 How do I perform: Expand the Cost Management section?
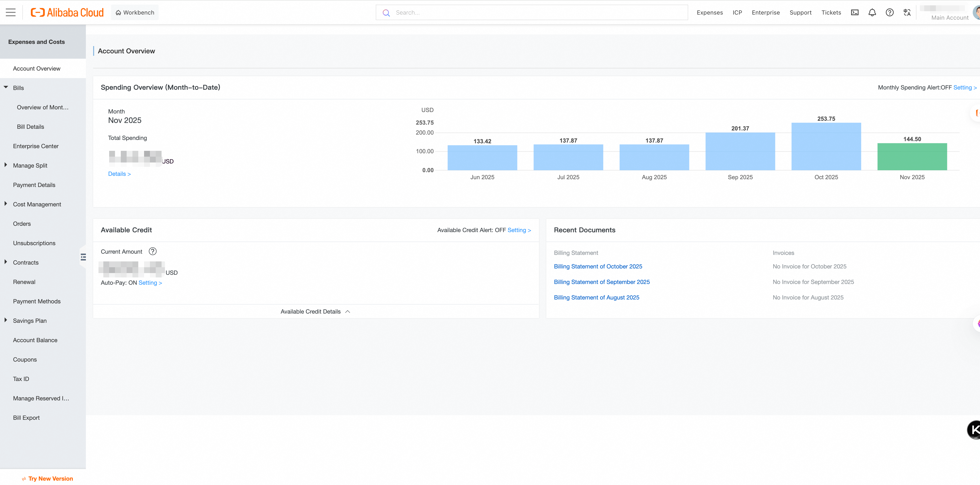(x=6, y=204)
